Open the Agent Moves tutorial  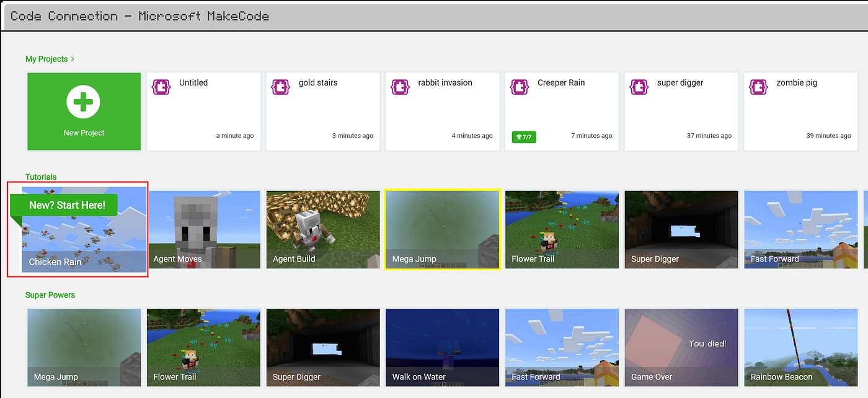coord(203,229)
